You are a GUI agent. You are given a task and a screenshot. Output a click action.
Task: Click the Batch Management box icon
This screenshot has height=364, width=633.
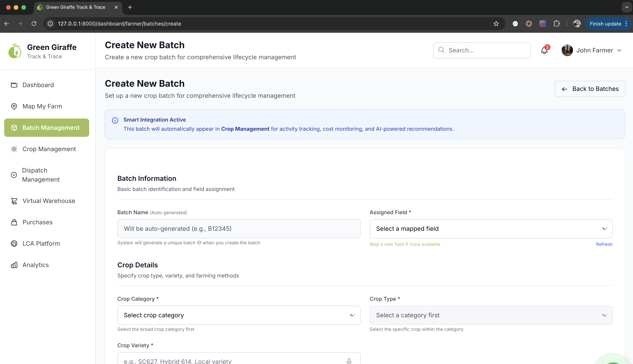[x=14, y=127]
